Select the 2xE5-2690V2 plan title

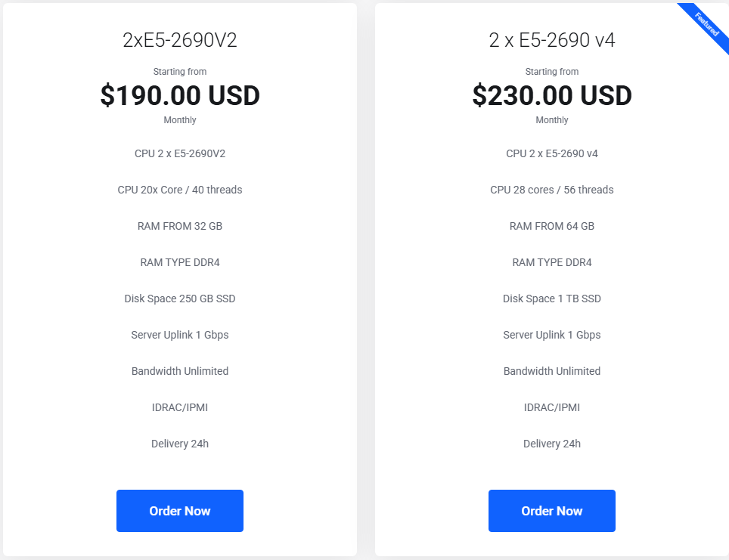click(x=180, y=40)
